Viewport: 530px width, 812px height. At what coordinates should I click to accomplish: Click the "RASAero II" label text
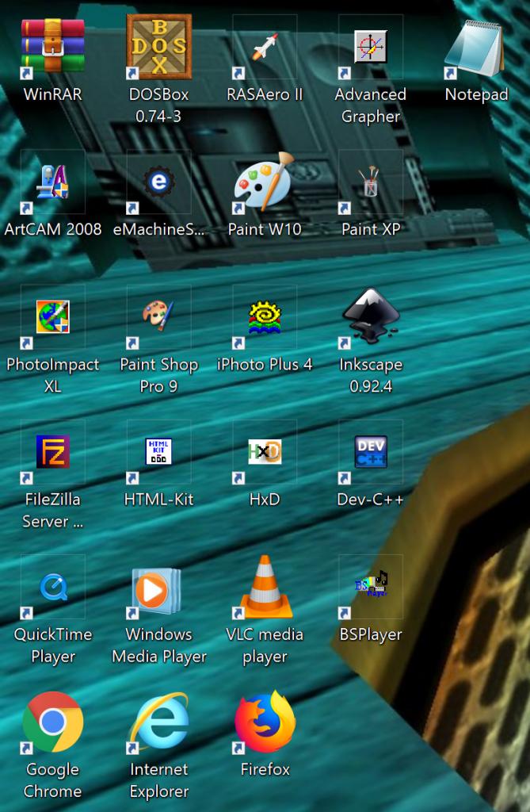(265, 94)
